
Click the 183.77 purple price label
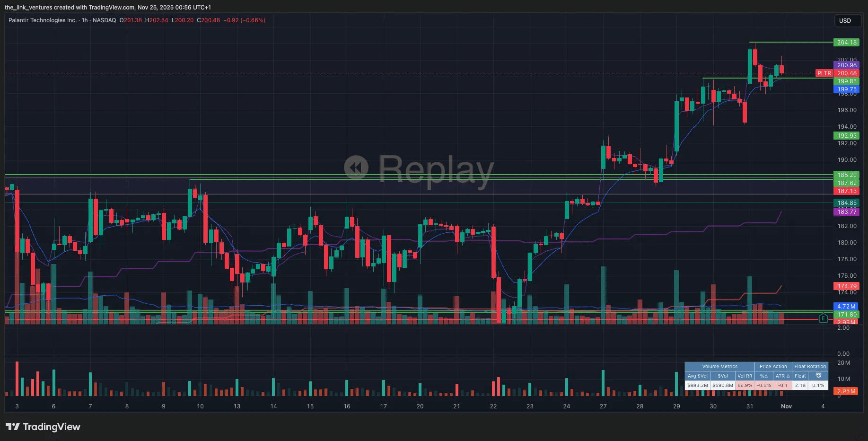tap(846, 212)
